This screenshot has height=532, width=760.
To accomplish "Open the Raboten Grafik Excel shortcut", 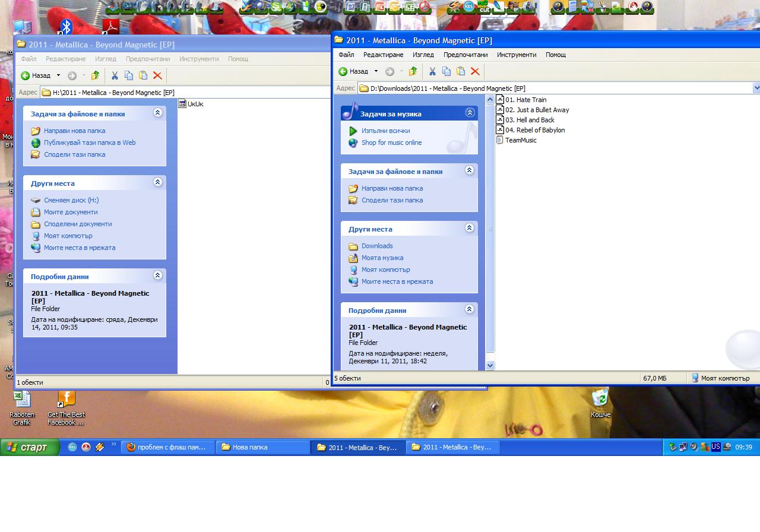I will tap(22, 399).
